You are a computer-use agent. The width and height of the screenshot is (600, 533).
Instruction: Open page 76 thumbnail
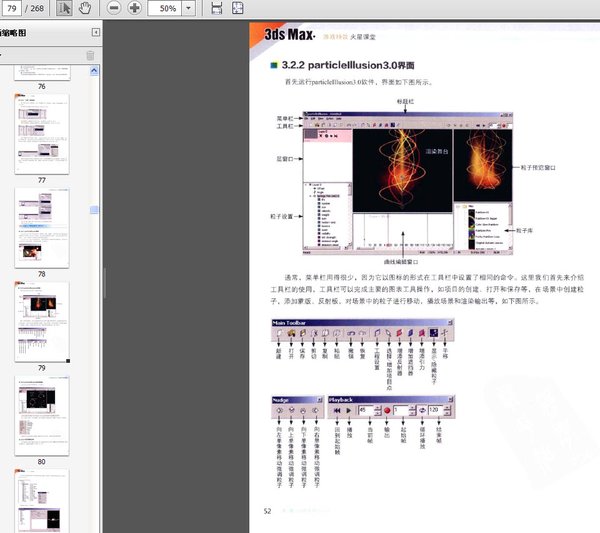42,72
